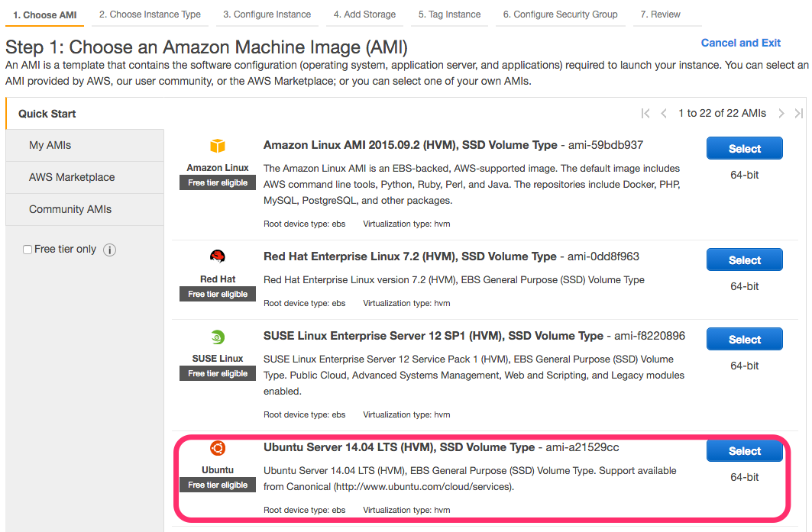
Task: Open the Free tier only info icon
Action: [109, 250]
